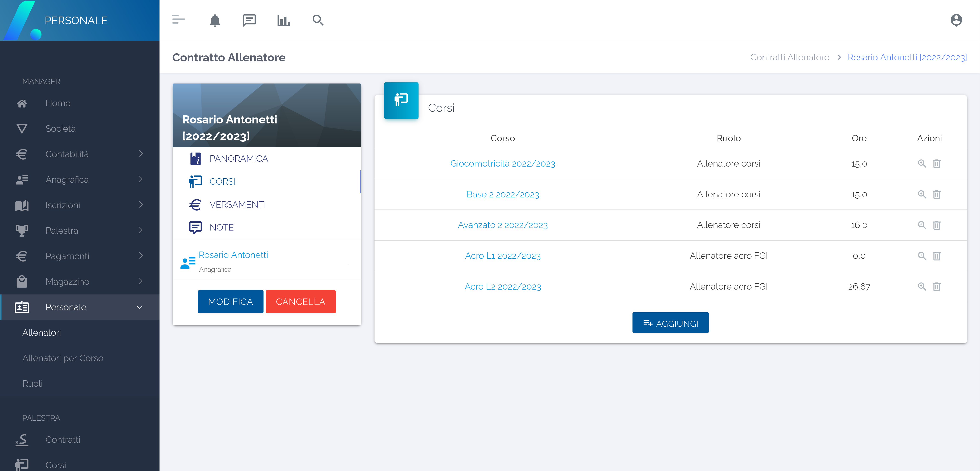980x471 pixels.
Task: Open the statistics bar chart icon
Action: [283, 20]
